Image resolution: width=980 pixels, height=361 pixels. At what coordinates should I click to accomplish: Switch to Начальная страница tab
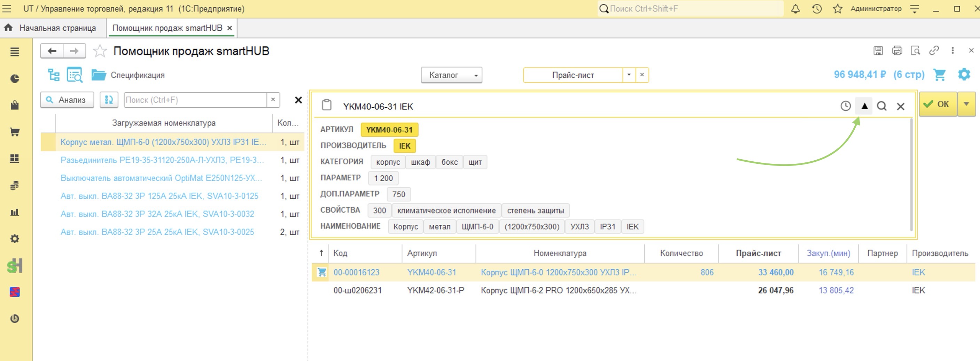51,28
